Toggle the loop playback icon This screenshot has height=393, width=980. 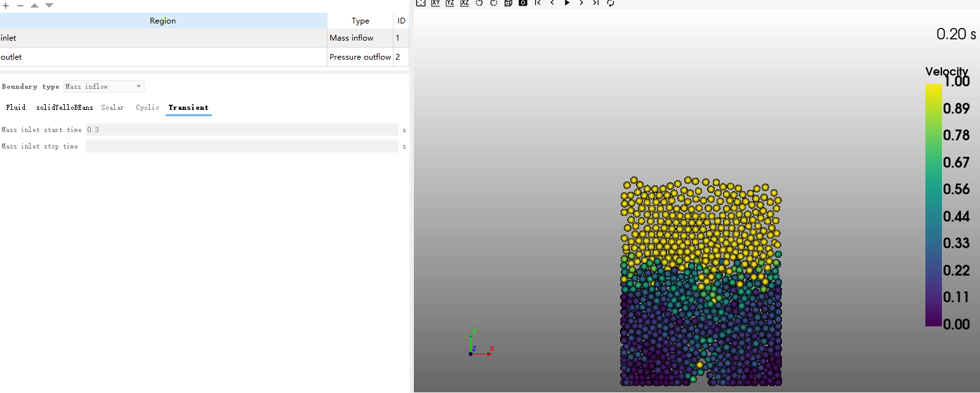tap(611, 3)
